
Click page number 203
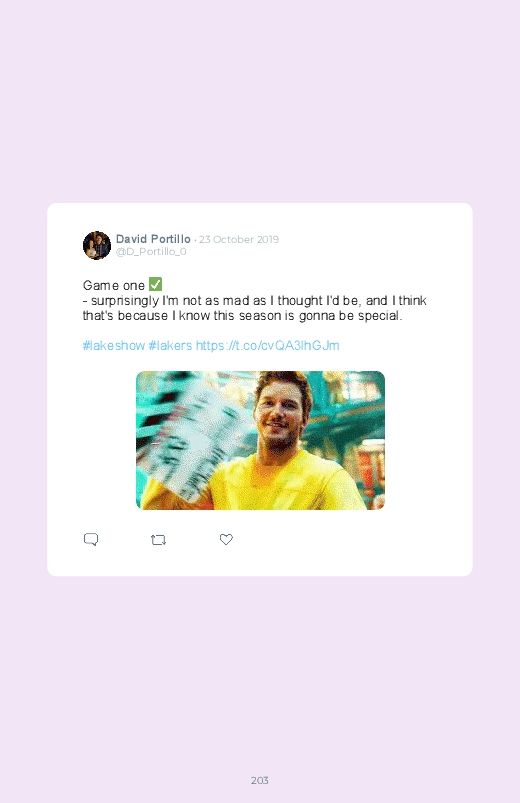[x=260, y=780]
